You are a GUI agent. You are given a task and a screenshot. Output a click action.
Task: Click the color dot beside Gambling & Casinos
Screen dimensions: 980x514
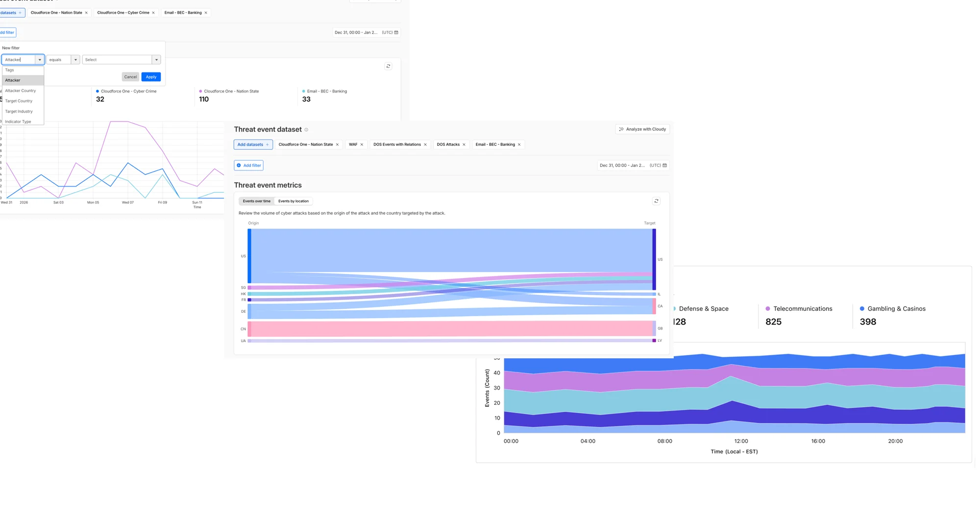[861, 308]
